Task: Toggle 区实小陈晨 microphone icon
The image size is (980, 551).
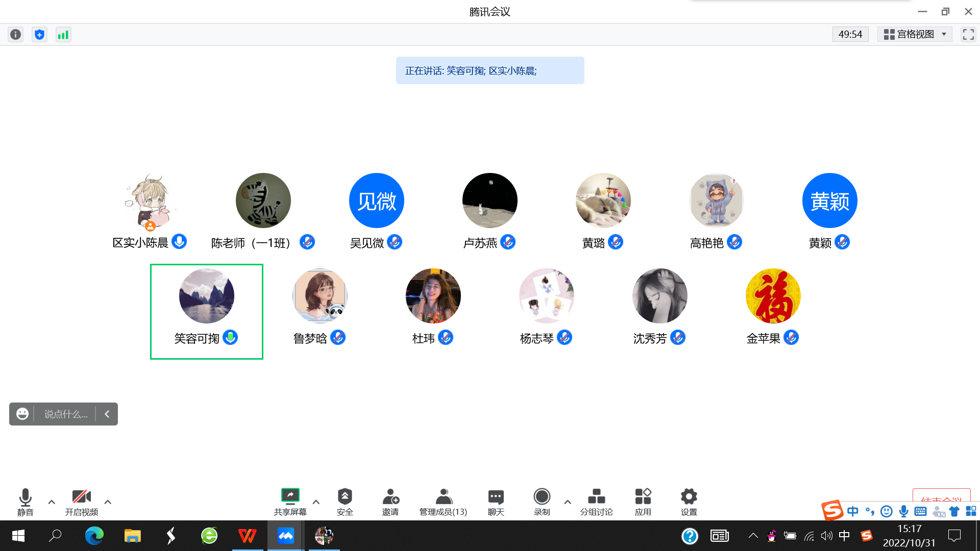Action: tap(179, 241)
